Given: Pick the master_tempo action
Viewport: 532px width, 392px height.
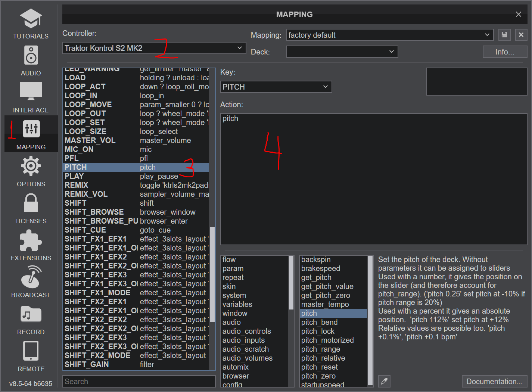Looking at the screenshot, I should [x=334, y=304].
